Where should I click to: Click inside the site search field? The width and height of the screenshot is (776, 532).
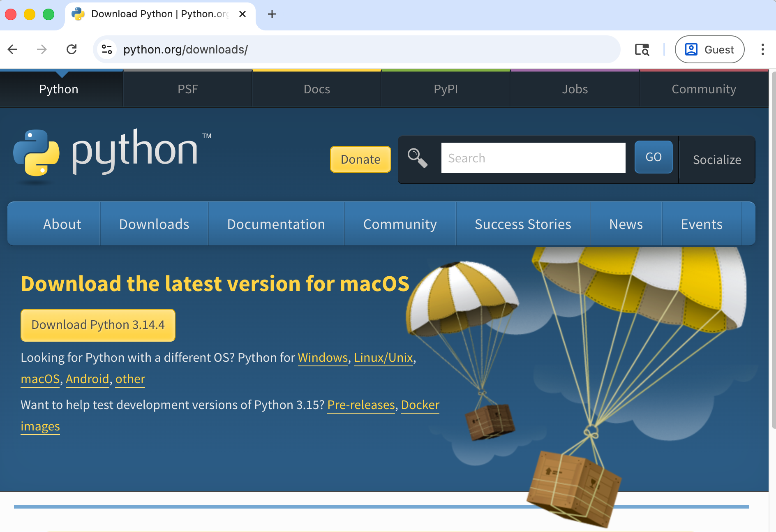point(533,157)
